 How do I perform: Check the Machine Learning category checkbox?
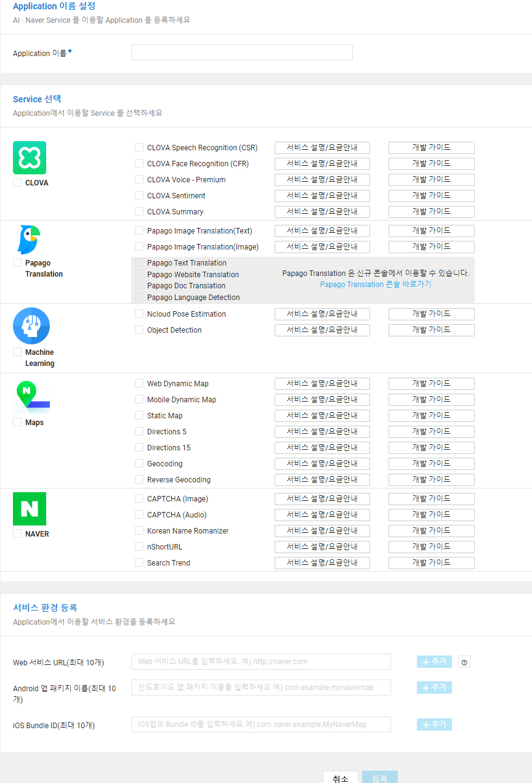point(17,352)
